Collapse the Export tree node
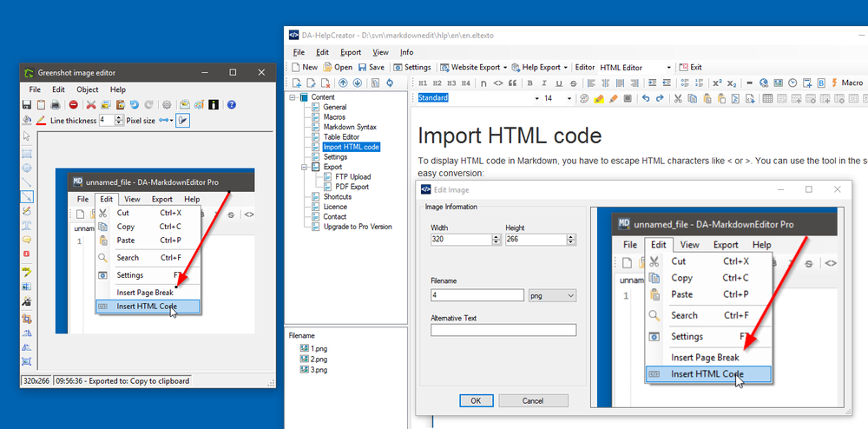This screenshot has width=868, height=429. pos(303,167)
